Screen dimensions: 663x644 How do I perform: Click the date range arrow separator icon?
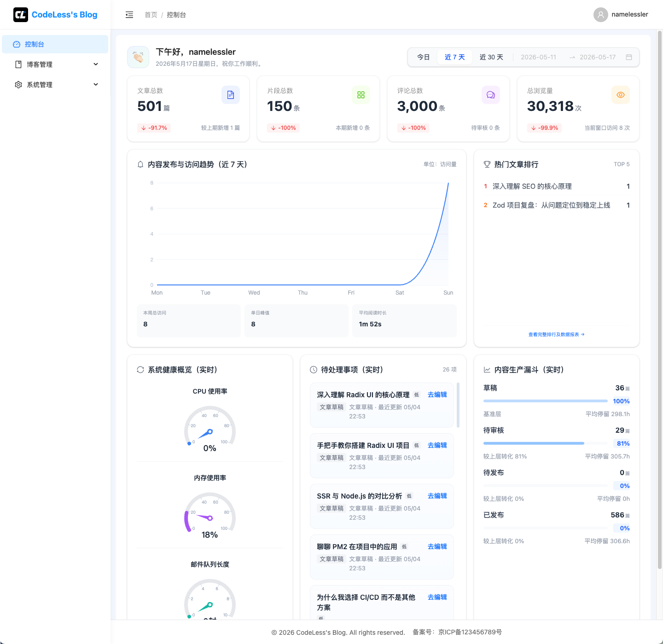(x=572, y=57)
